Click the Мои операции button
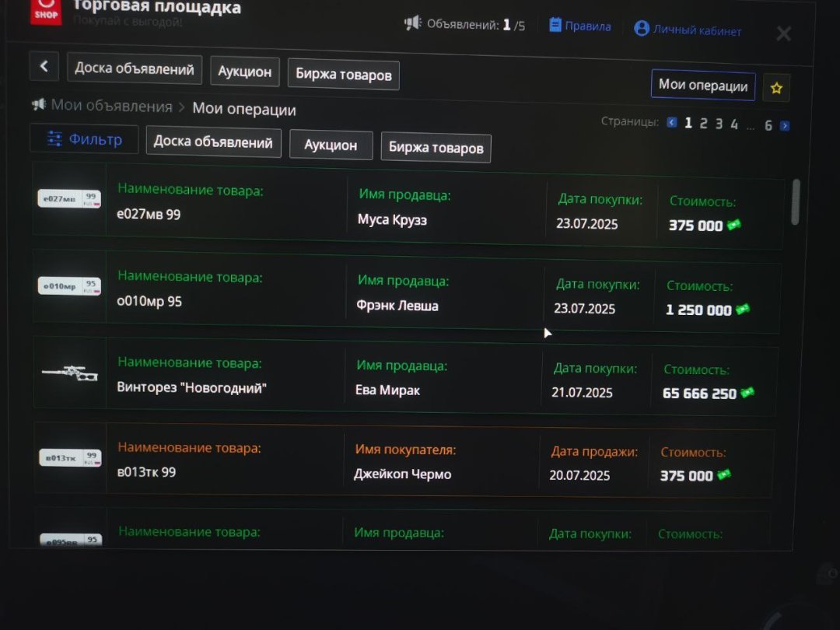 (703, 85)
